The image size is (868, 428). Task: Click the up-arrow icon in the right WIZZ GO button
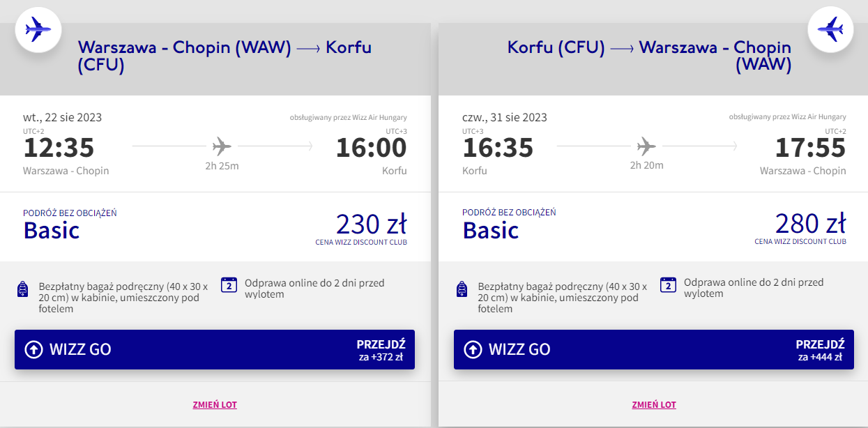[473, 349]
